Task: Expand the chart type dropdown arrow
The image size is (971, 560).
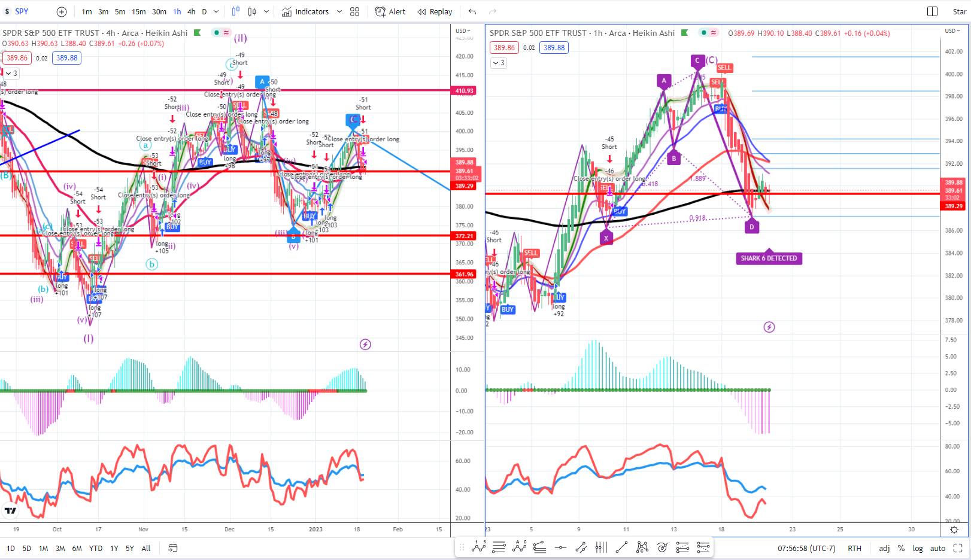Action: [266, 11]
